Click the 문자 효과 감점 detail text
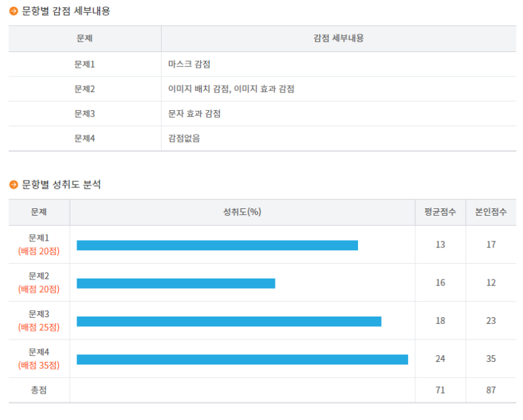 pyautogui.click(x=194, y=114)
